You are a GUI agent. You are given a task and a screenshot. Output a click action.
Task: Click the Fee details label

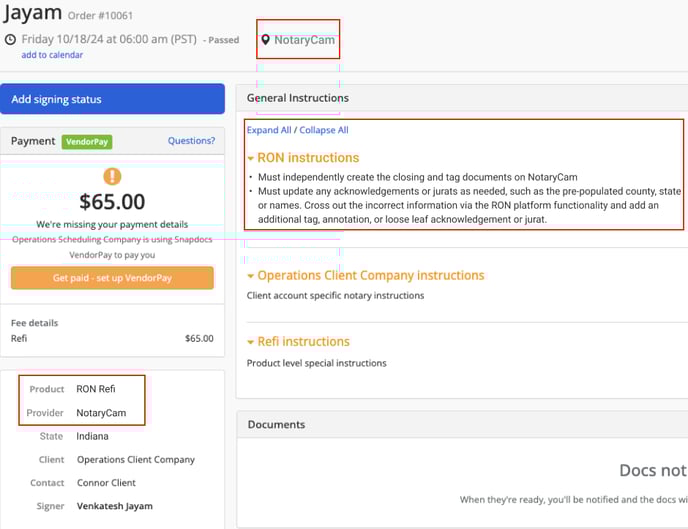point(34,323)
